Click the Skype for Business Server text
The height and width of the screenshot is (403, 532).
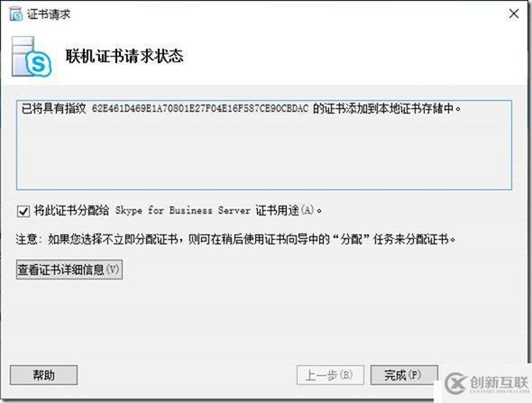pyautogui.click(x=182, y=211)
